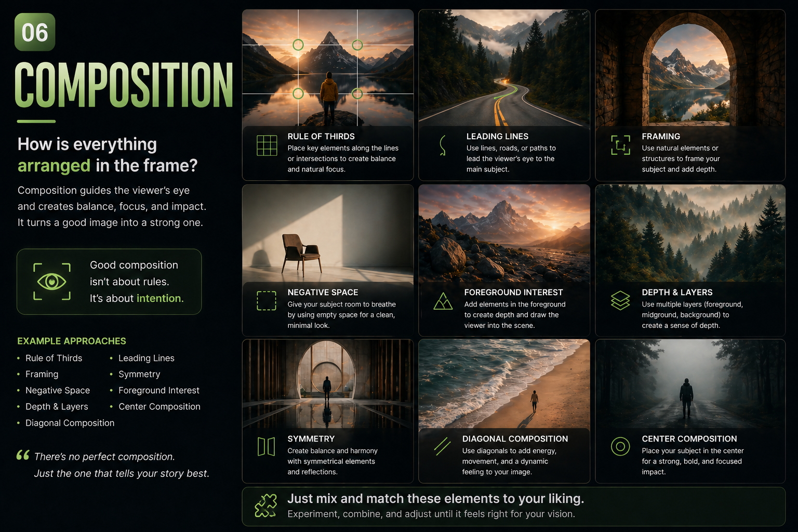Click the Symmetry mirrored panels icon
The image size is (798, 532).
click(267, 446)
